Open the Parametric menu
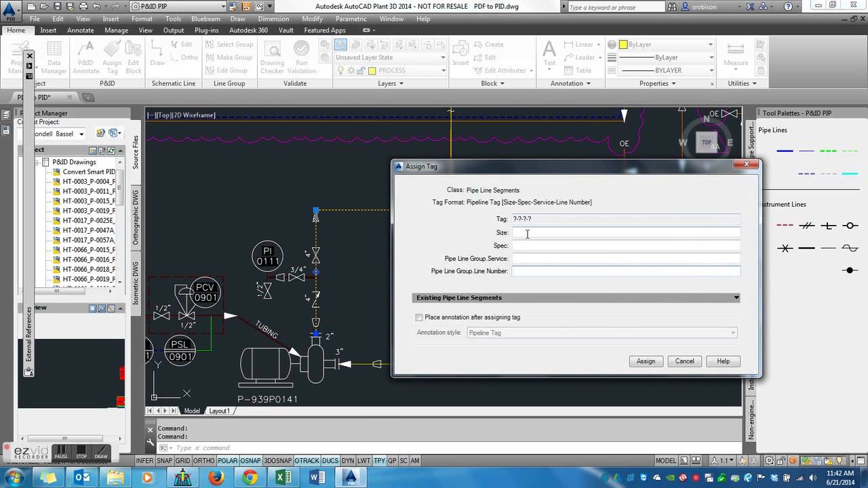The height and width of the screenshot is (488, 868). click(351, 19)
